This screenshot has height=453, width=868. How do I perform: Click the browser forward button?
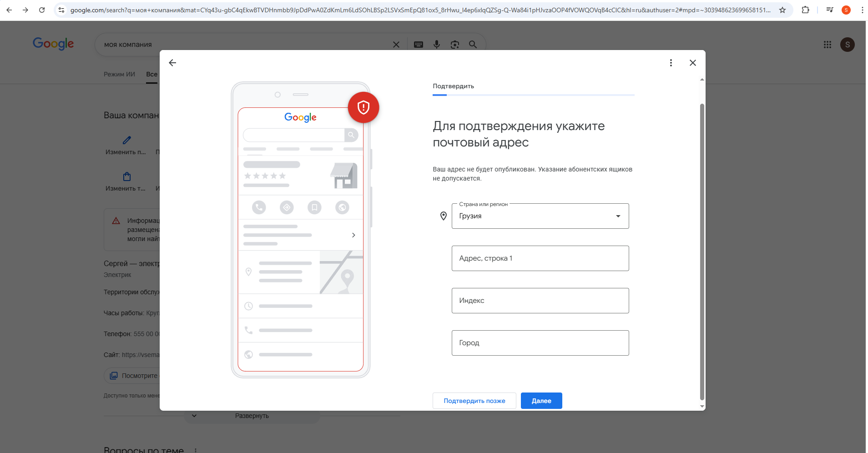(25, 10)
